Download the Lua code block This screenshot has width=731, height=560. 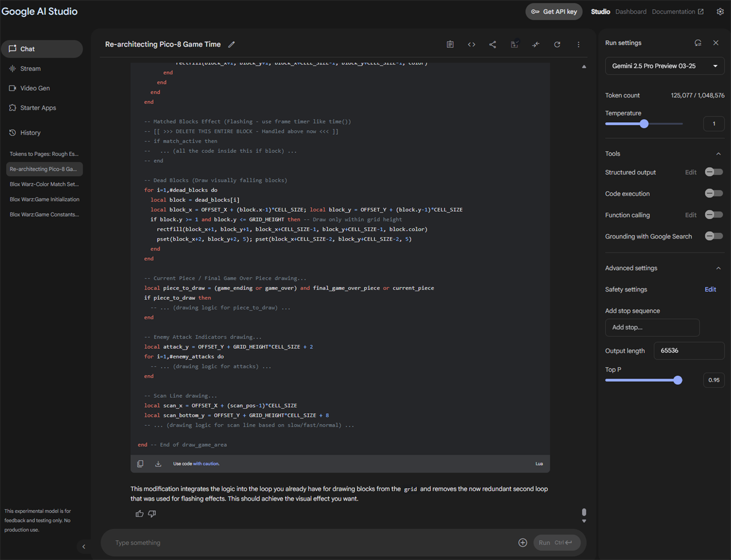158,464
